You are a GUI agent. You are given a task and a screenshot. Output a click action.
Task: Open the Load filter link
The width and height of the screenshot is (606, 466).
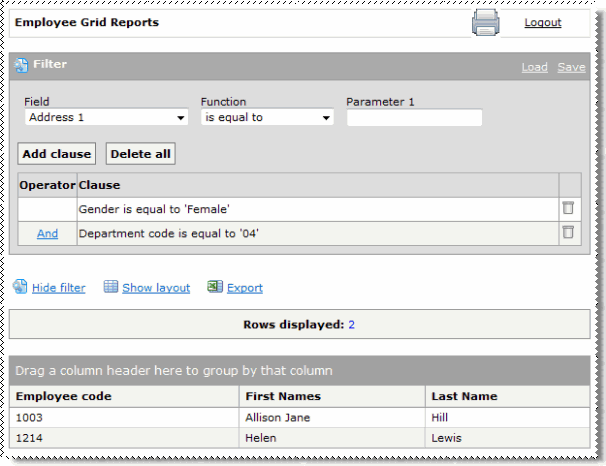tap(534, 67)
